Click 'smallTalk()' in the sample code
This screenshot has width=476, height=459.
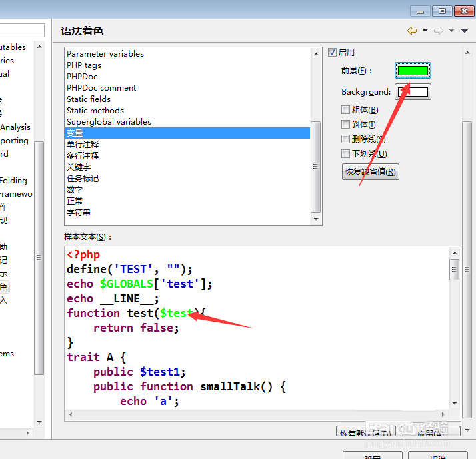[236, 386]
